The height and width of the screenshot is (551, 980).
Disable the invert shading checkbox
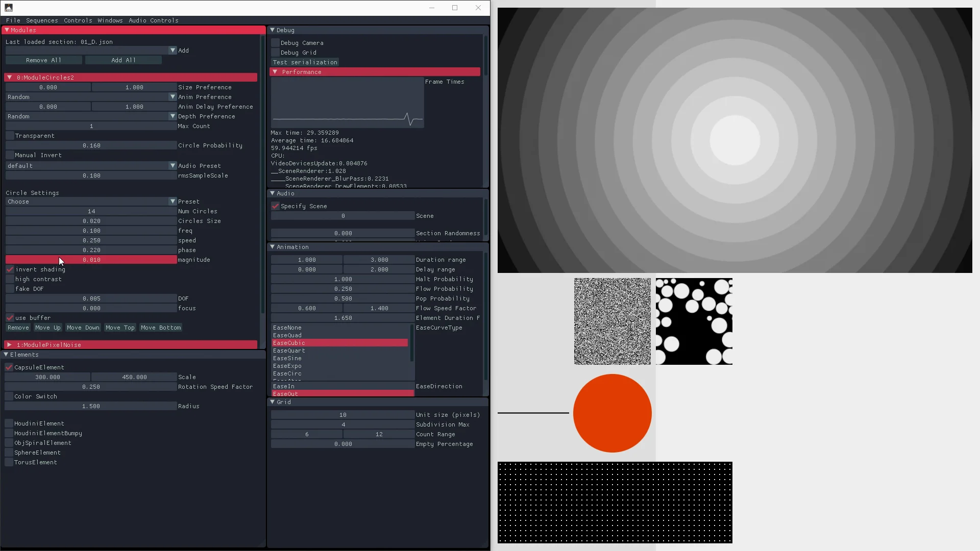(x=10, y=269)
